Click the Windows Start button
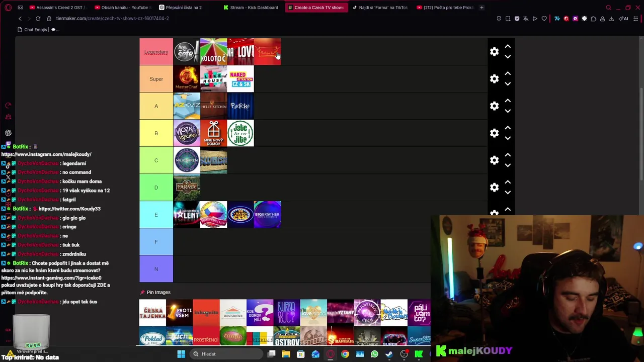 [181, 354]
